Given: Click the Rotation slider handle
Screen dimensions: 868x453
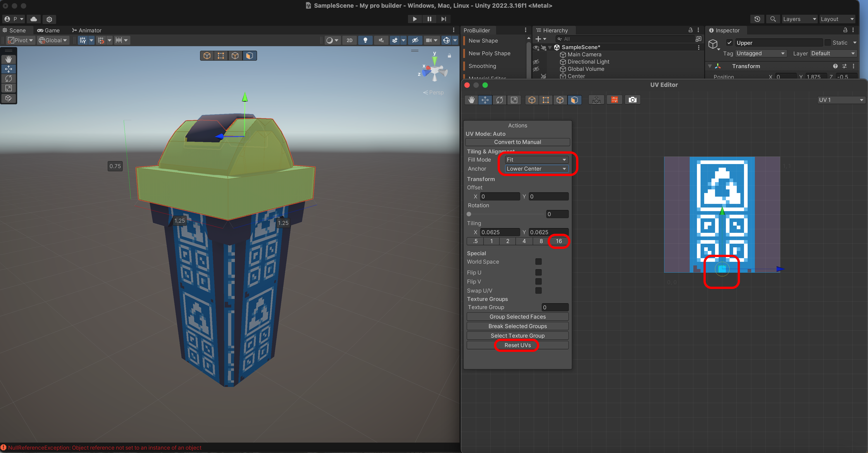Looking at the screenshot, I should pos(469,214).
